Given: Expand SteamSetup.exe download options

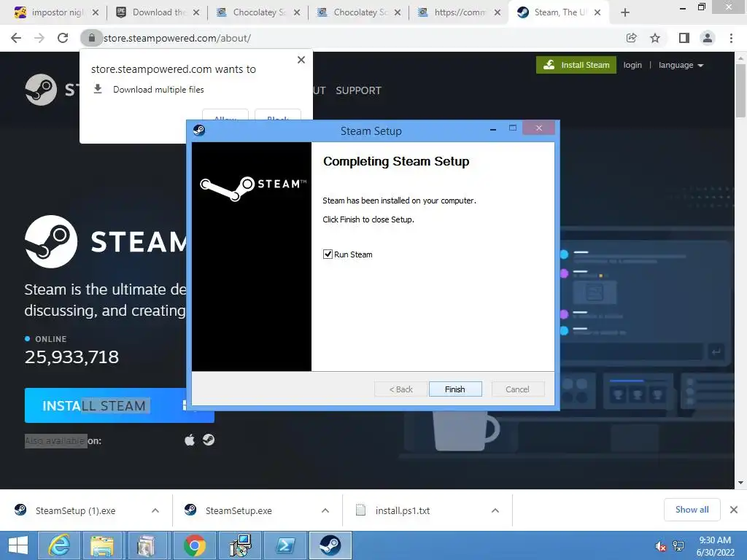Looking at the screenshot, I should [x=325, y=510].
